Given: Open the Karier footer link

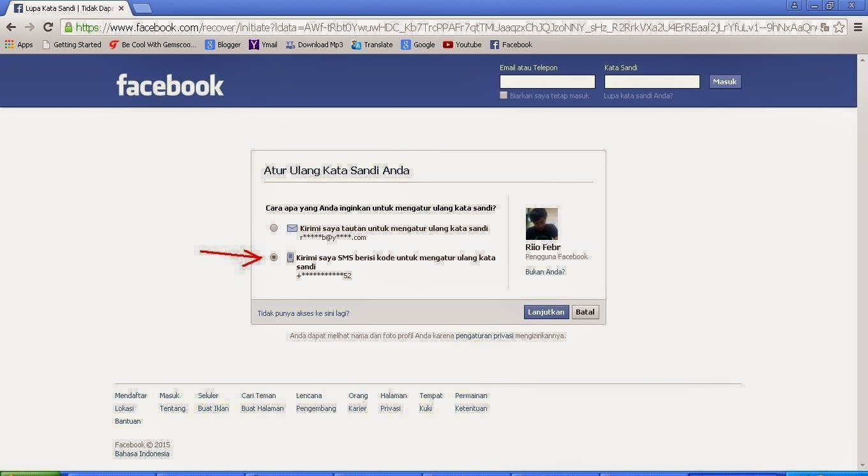Looking at the screenshot, I should 357,408.
